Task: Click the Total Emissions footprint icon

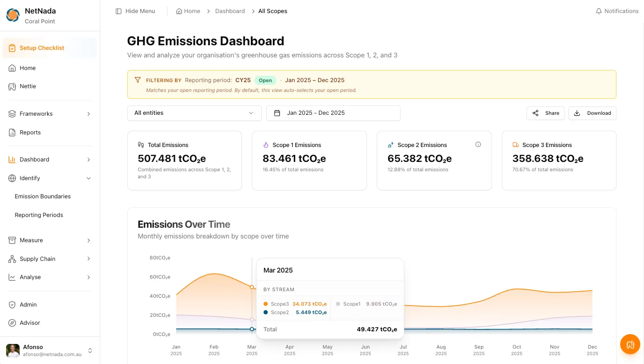Action: [141, 145]
